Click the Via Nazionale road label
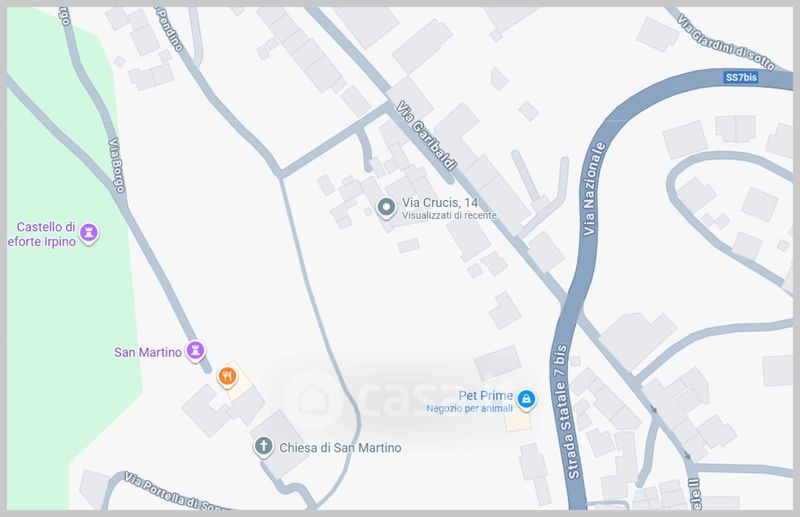Image resolution: width=800 pixels, height=517 pixels. 593,189
